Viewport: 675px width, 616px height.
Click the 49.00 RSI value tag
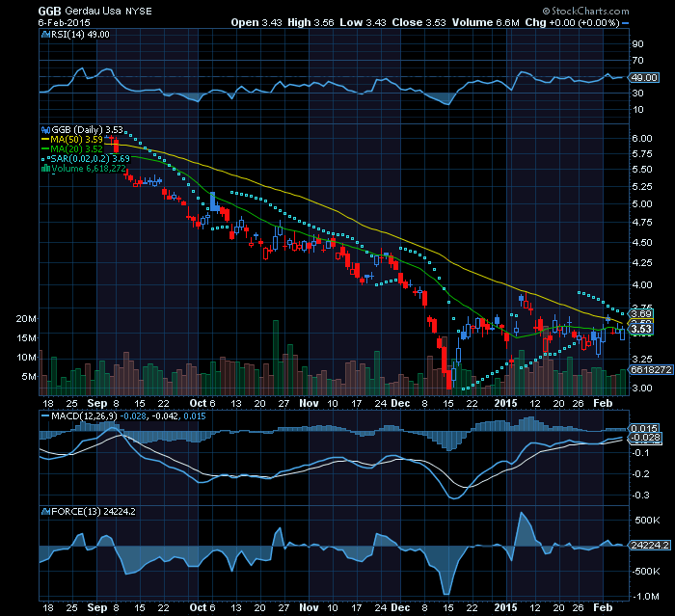pos(644,77)
